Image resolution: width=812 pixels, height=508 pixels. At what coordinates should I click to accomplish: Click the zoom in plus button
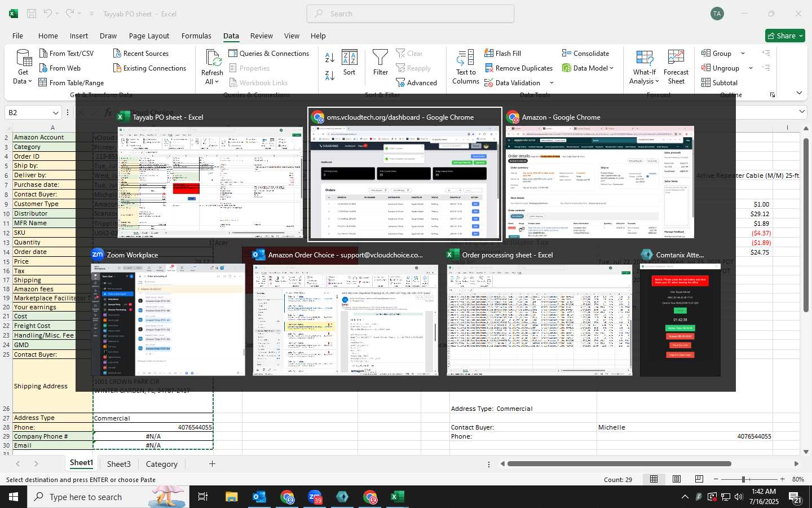(x=782, y=479)
